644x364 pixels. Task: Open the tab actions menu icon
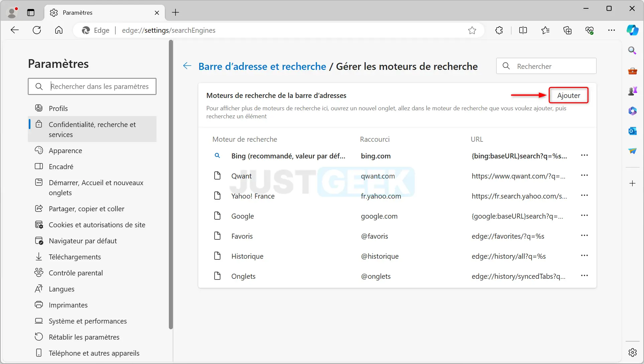31,13
